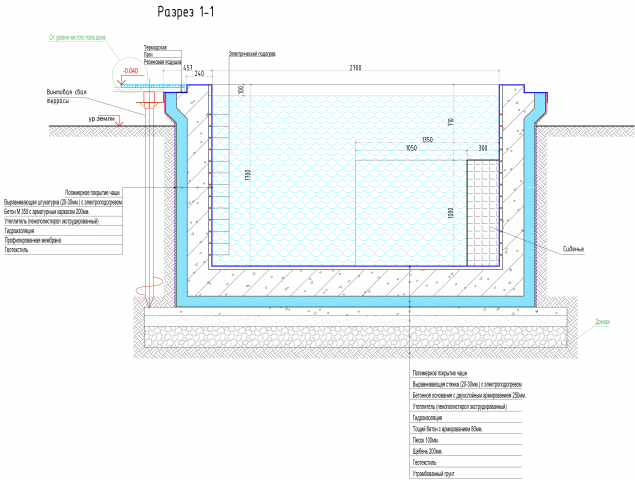Click the vertical '1300' depth dimension

248,175
